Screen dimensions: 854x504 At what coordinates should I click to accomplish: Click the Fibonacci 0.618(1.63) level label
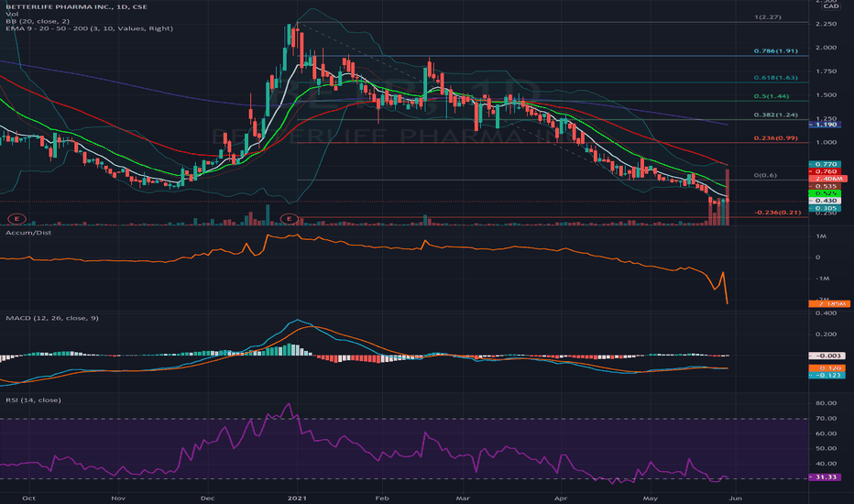775,78
